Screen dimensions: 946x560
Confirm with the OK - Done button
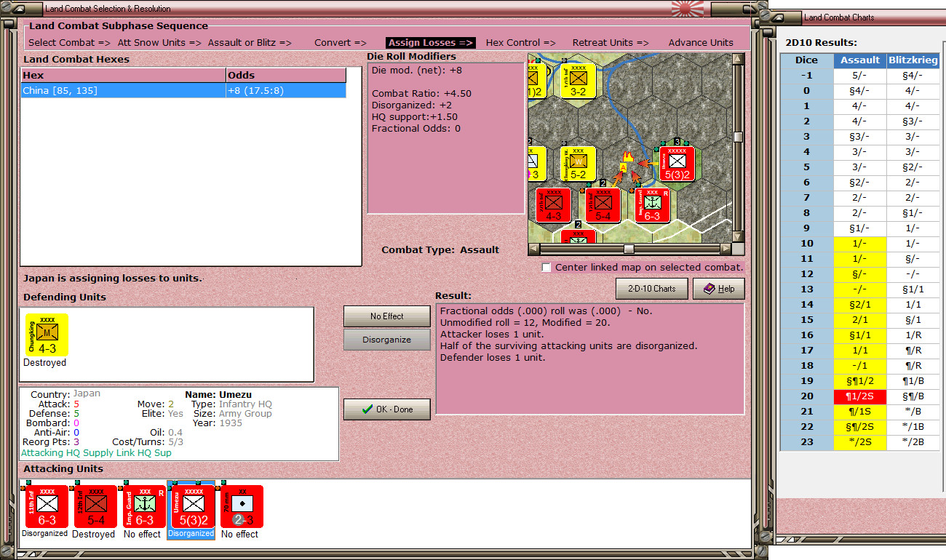click(387, 409)
